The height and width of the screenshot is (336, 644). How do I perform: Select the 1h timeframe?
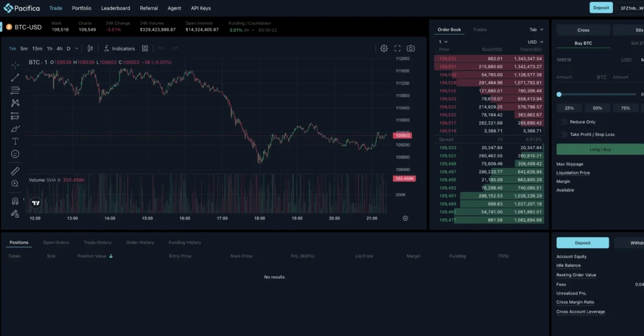tap(50, 48)
